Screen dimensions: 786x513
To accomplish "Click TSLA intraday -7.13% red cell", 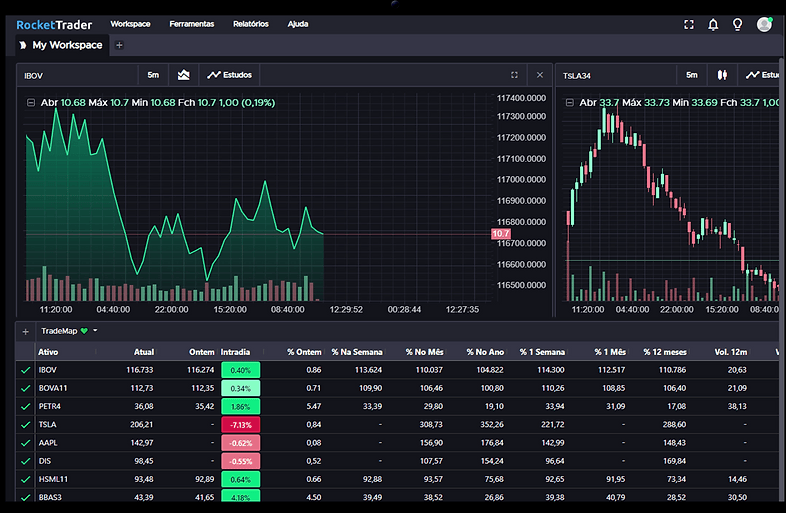I will pos(241,425).
